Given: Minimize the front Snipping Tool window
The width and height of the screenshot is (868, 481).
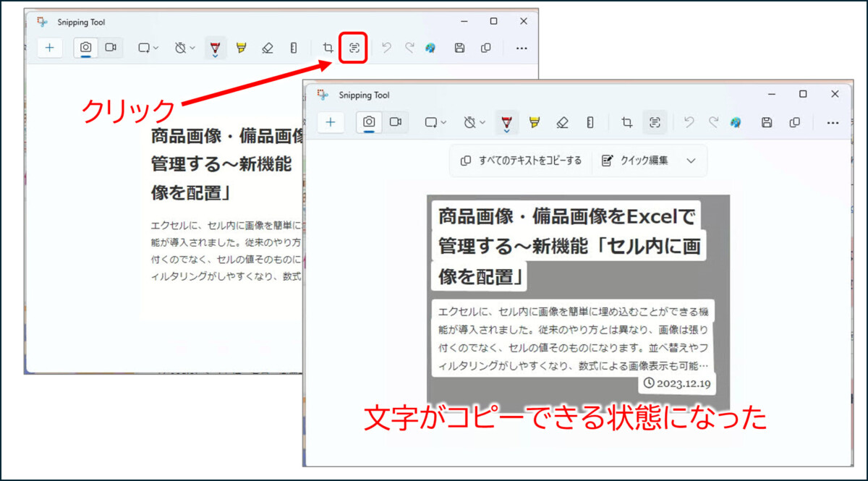Looking at the screenshot, I should pos(770,94).
